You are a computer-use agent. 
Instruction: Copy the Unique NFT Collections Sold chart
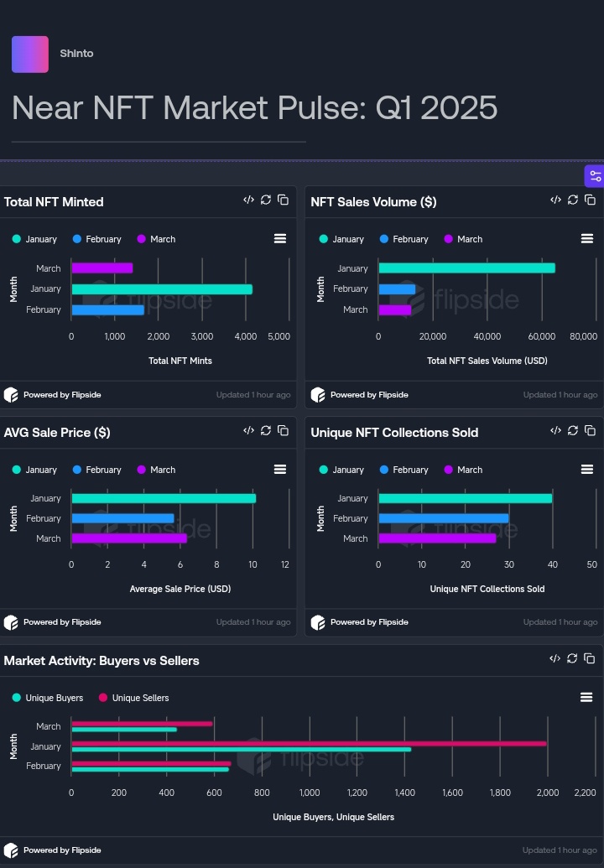pos(591,431)
